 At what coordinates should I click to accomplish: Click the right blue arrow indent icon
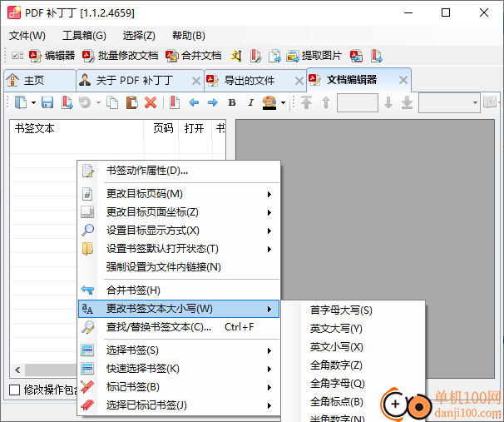click(x=212, y=102)
